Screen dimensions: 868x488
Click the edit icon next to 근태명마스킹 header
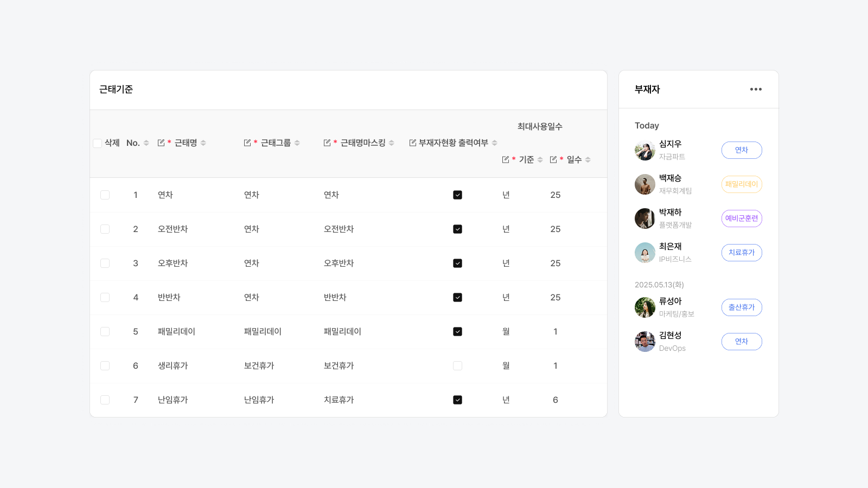point(327,143)
